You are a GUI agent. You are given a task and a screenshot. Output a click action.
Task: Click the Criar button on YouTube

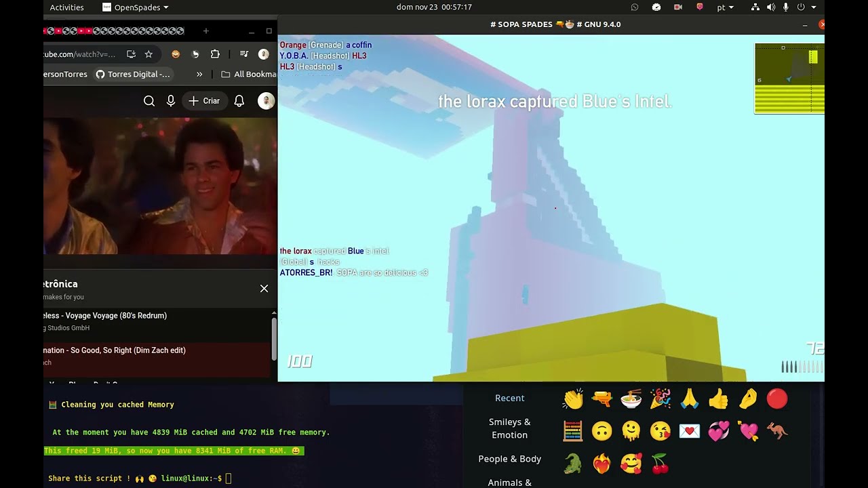point(204,101)
